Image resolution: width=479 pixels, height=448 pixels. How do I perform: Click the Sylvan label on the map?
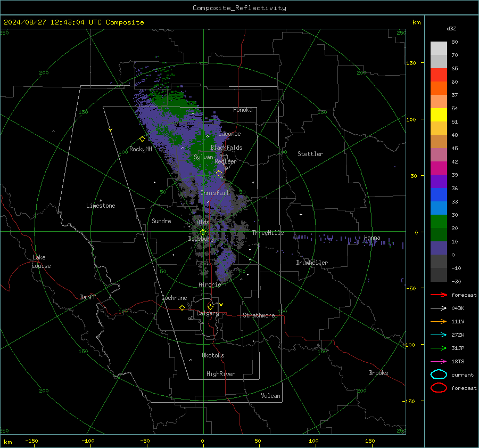click(203, 157)
